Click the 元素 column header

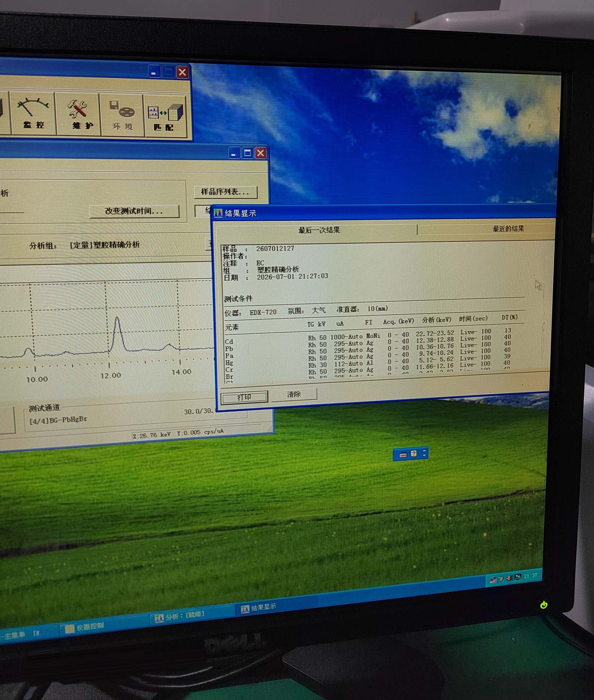click(232, 327)
